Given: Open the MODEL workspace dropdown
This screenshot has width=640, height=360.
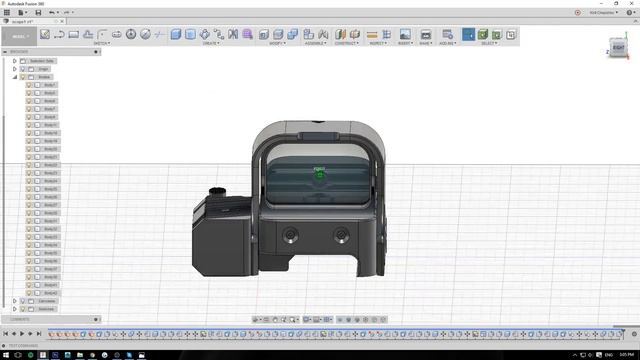Looking at the screenshot, I should click(19, 36).
